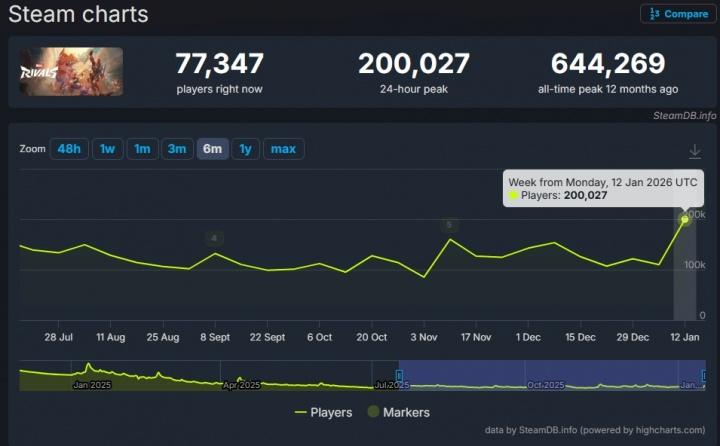Click the highlighted 12 Jan data point
This screenshot has width=720, height=446.
point(685,220)
